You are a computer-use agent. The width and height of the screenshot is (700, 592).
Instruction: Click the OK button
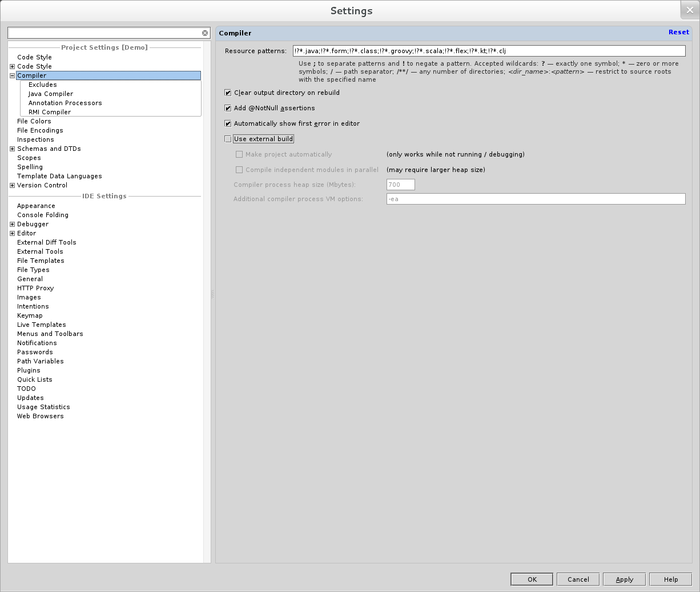532,579
